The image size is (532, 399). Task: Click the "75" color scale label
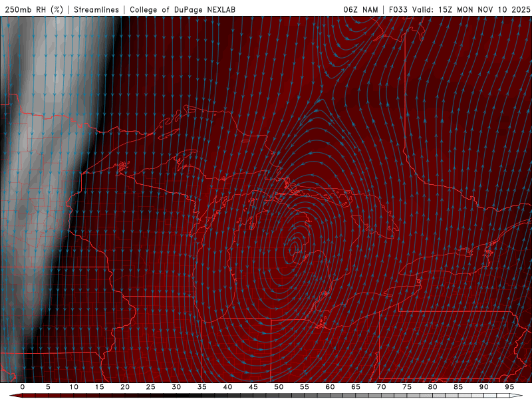click(407, 387)
